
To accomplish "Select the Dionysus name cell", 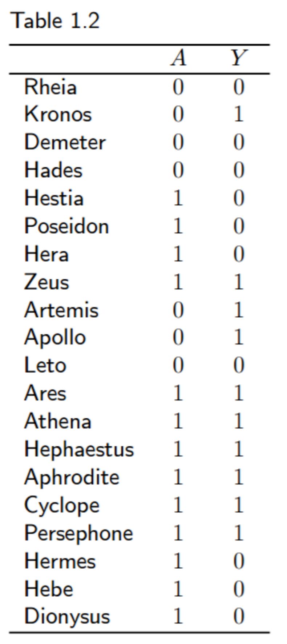I will pos(67,617).
